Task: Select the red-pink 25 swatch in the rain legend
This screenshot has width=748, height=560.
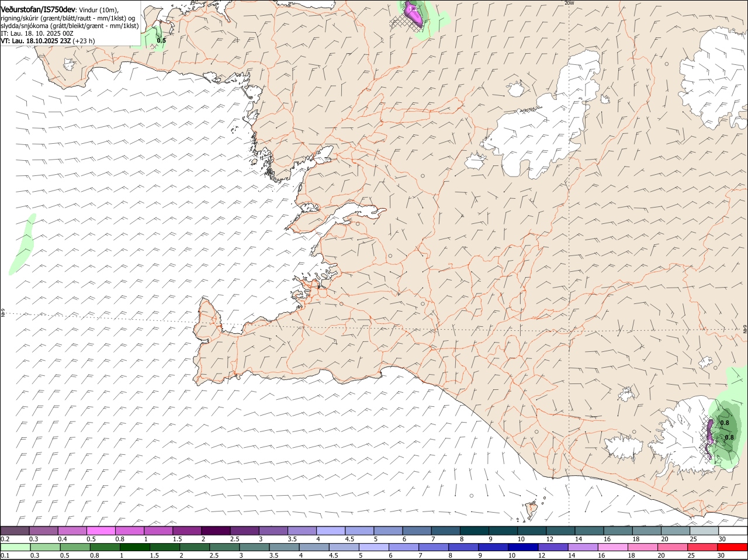Action: (703, 548)
